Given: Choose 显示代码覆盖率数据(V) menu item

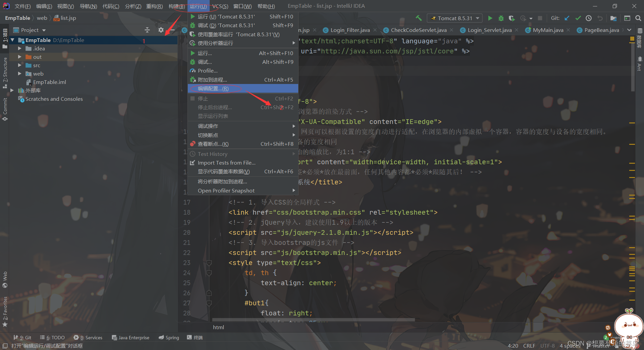Looking at the screenshot, I should tap(243, 171).
